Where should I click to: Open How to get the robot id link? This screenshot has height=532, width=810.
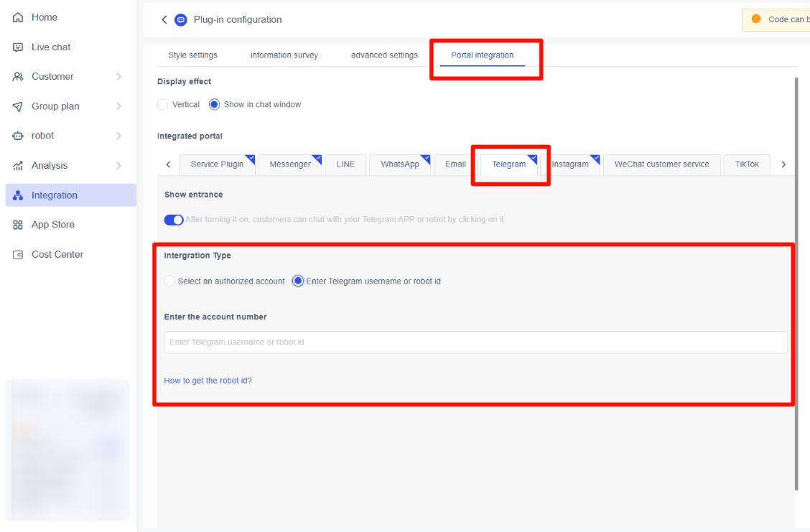click(x=208, y=381)
